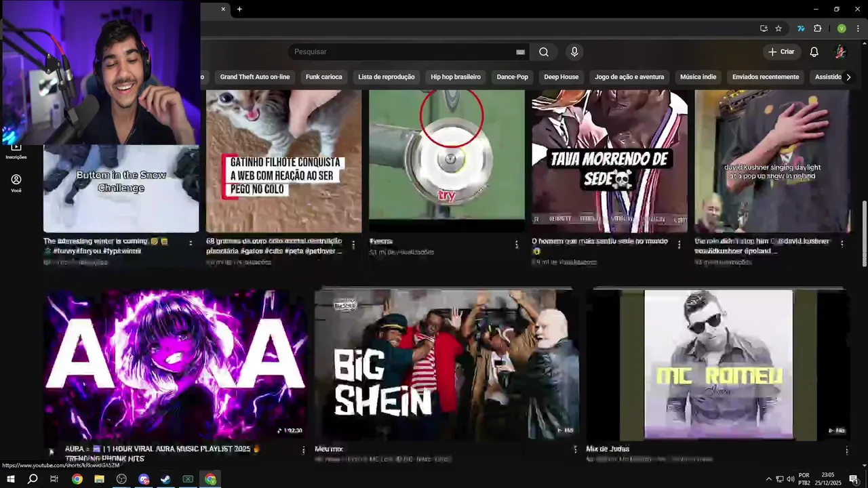This screenshot has width=868, height=488.
Task: Select the Grand Theft Auto on-line chip
Action: (255, 77)
